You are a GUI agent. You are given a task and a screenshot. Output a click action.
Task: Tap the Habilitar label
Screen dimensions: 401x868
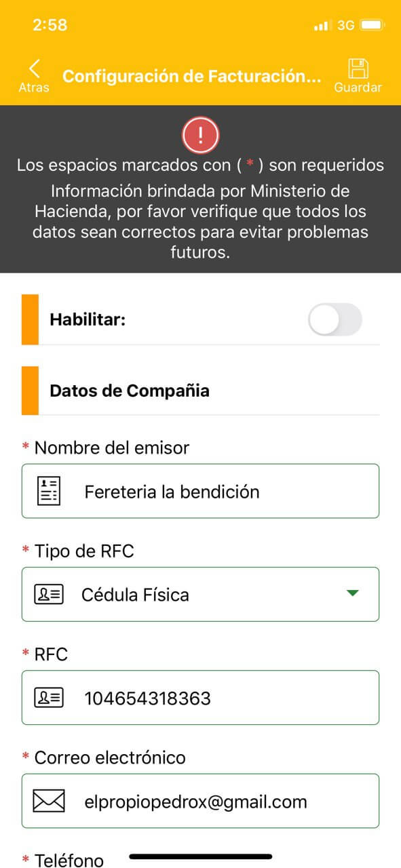click(x=88, y=319)
